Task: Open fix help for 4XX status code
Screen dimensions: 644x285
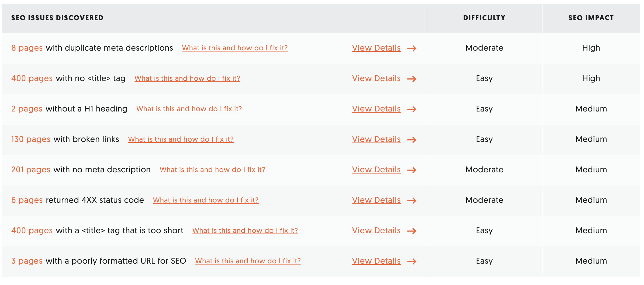Action: 206,200
